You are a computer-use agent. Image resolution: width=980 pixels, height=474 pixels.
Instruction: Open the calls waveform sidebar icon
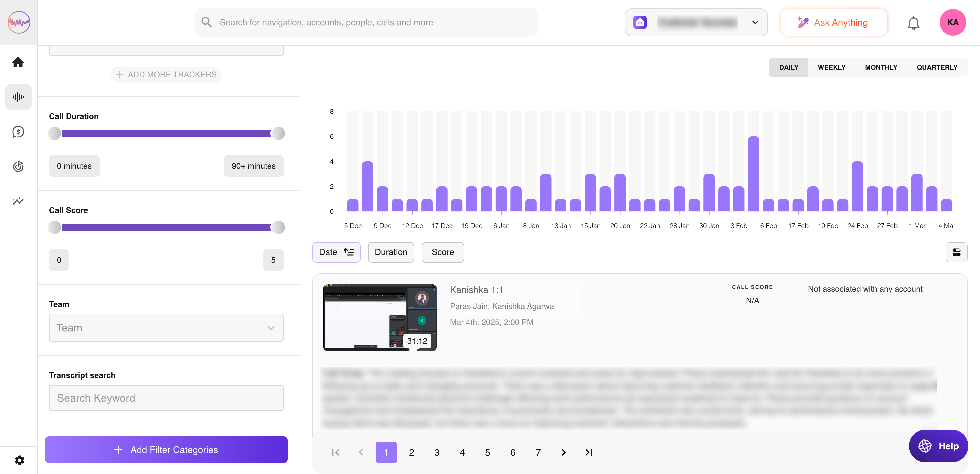tap(18, 97)
